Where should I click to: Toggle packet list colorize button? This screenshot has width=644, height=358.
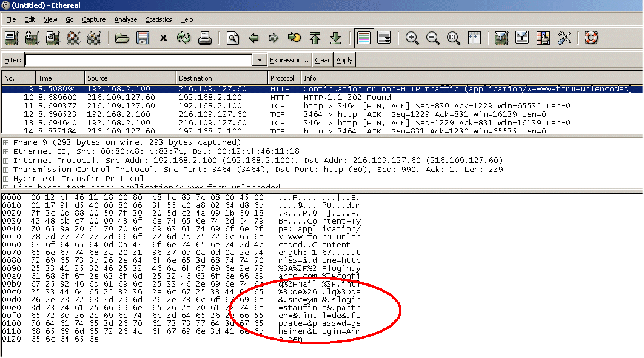pyautogui.click(x=364, y=38)
